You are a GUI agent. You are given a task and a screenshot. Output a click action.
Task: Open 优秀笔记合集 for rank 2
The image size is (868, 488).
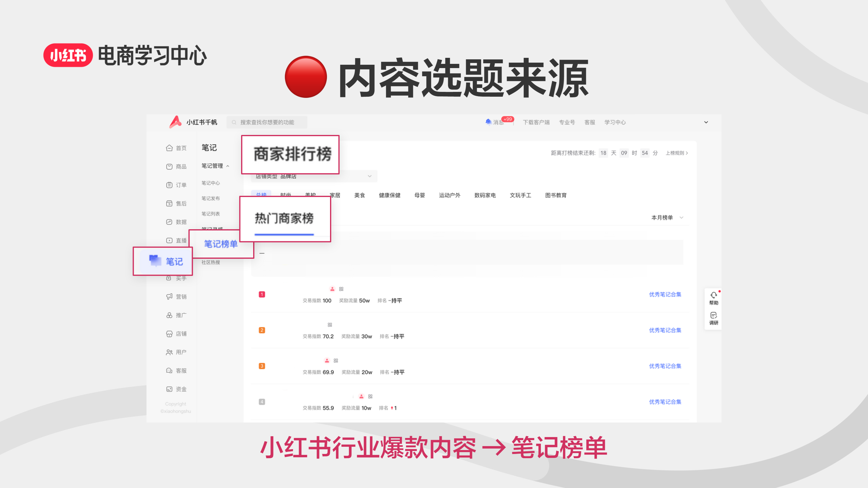coord(665,330)
